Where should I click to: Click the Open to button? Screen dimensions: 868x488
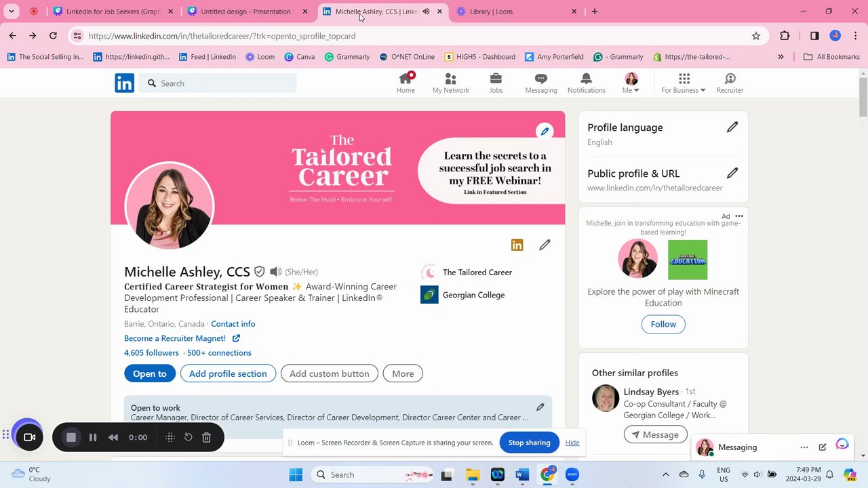pyautogui.click(x=150, y=373)
